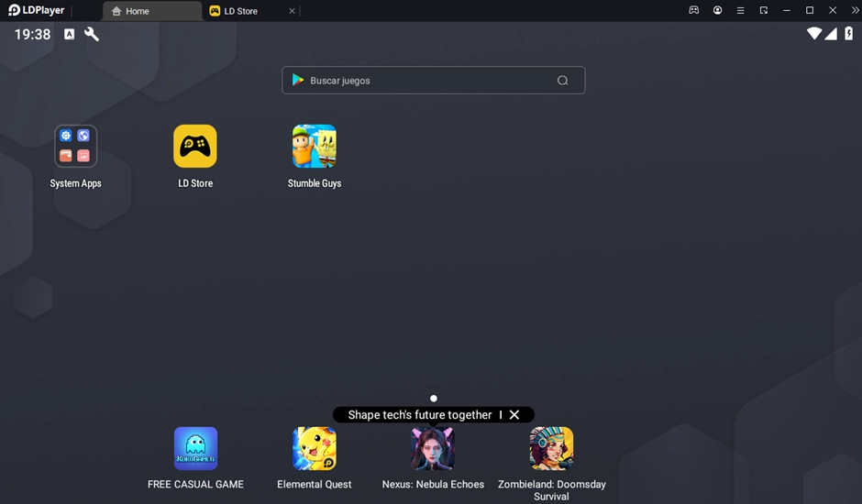
Task: Click the home screen page indicator dot
Action: 433,399
